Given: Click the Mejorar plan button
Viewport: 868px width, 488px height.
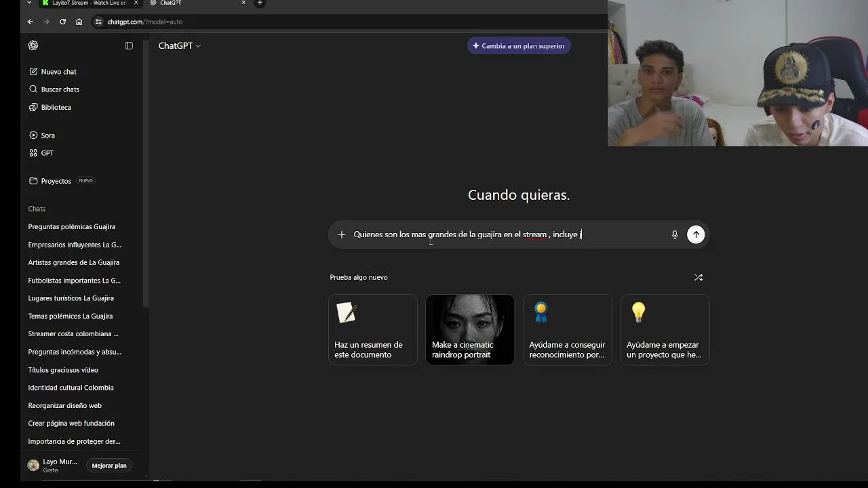Looking at the screenshot, I should (x=109, y=466).
